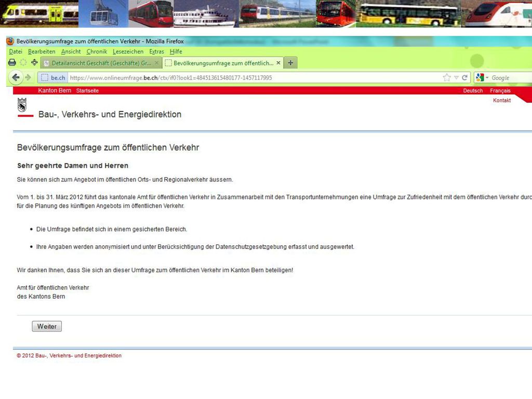532x399 pixels.
Task: Open the Startseite link
Action: pos(87,90)
